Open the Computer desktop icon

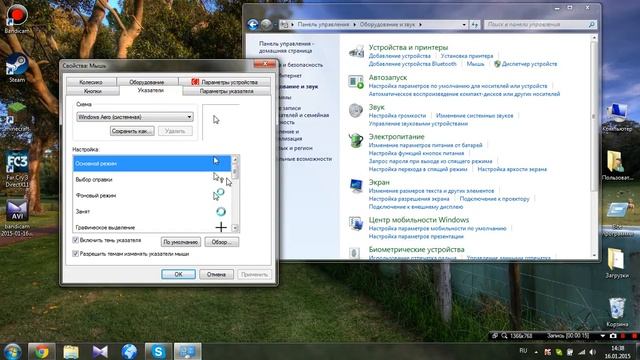tap(617, 118)
